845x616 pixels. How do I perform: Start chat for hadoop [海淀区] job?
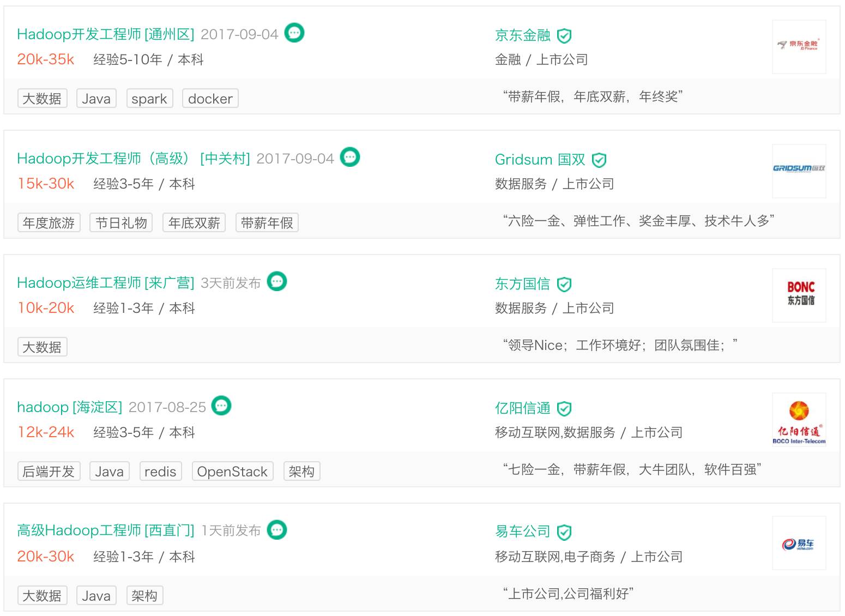(221, 406)
